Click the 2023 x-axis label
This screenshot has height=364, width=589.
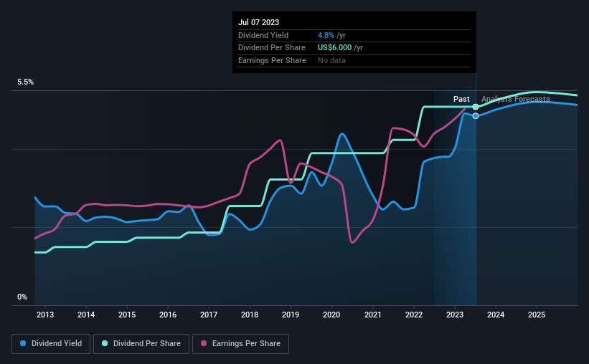pos(455,315)
